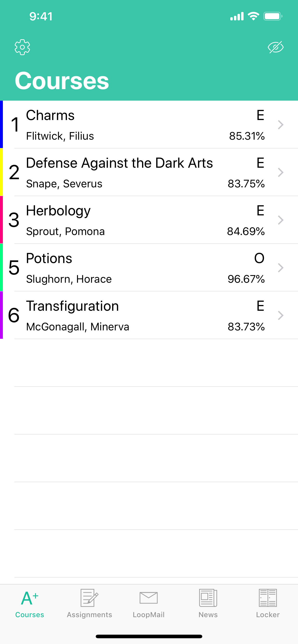
Task: Tap the Wi-Fi status icon
Action: tap(253, 16)
